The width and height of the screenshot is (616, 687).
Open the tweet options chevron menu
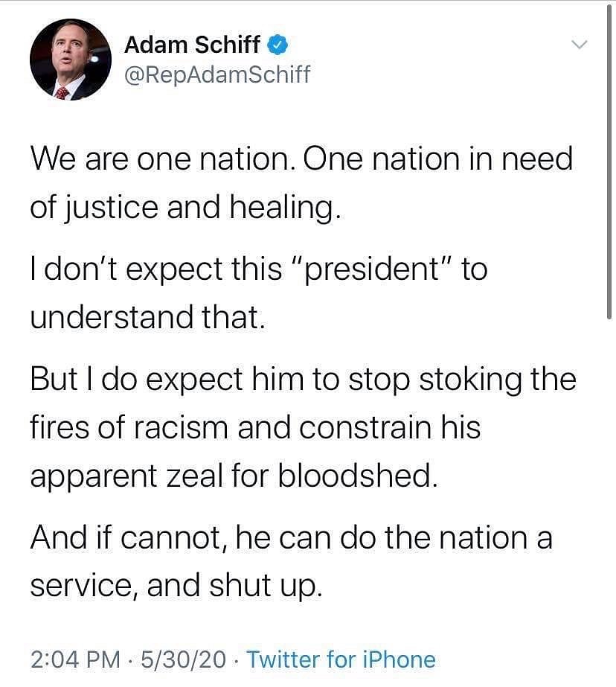click(579, 45)
